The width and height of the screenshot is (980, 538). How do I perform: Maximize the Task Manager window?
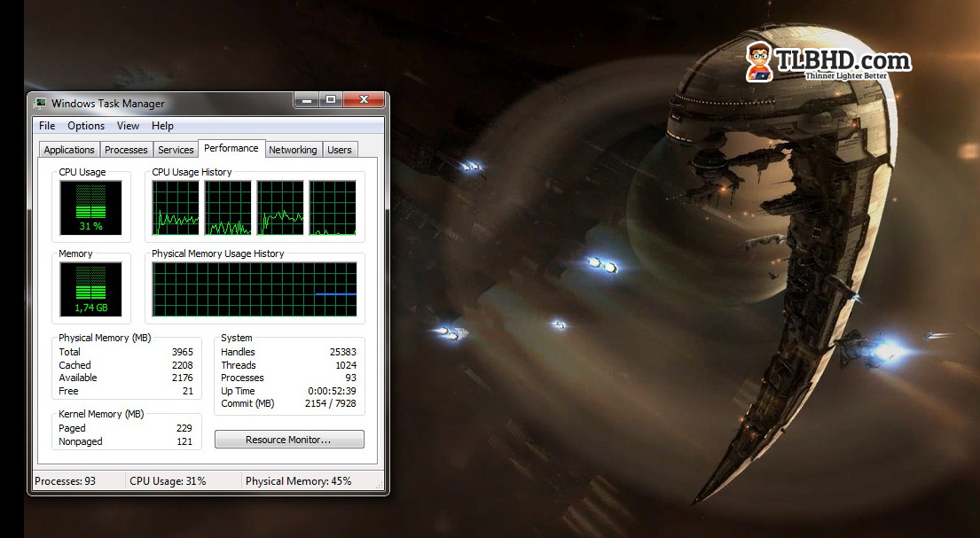tap(331, 99)
